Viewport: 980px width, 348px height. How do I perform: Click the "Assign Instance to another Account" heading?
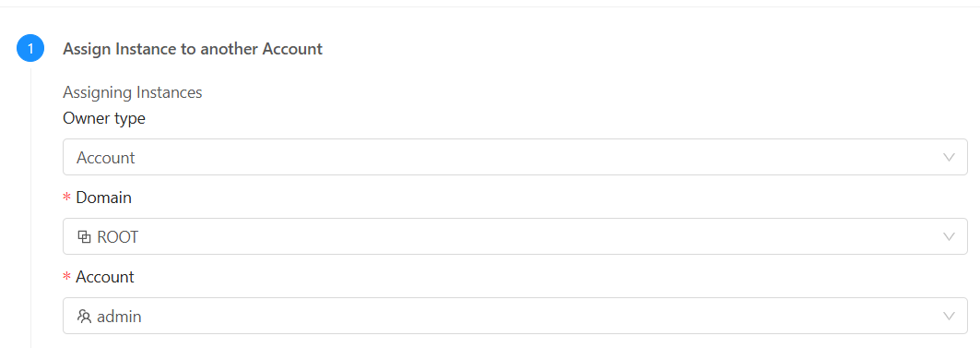(193, 49)
